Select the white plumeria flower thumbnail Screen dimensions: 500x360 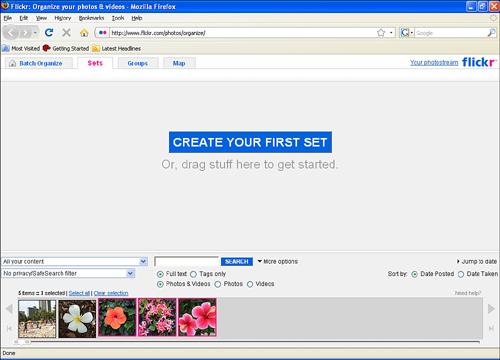[x=77, y=319]
